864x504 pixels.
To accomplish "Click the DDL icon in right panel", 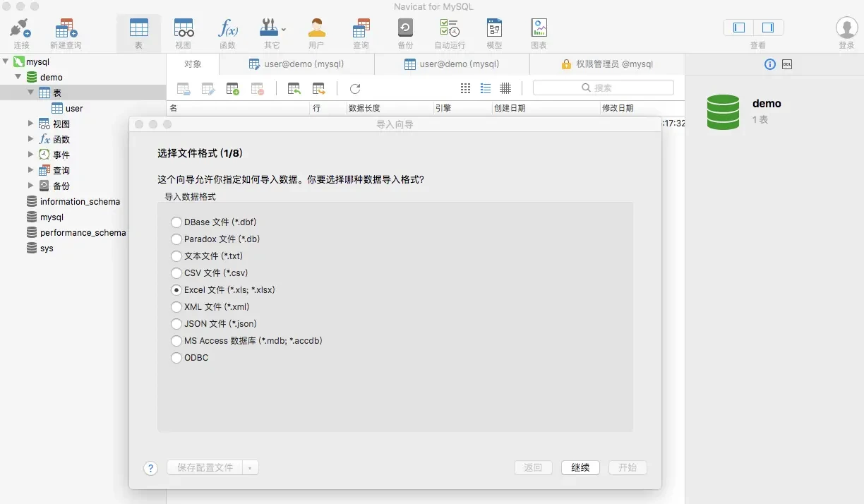I will point(787,64).
